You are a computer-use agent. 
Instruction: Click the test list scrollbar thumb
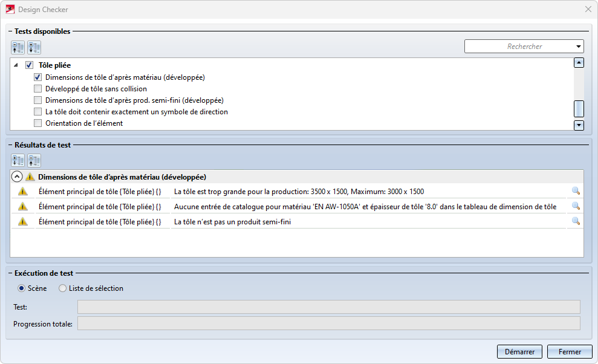579,109
